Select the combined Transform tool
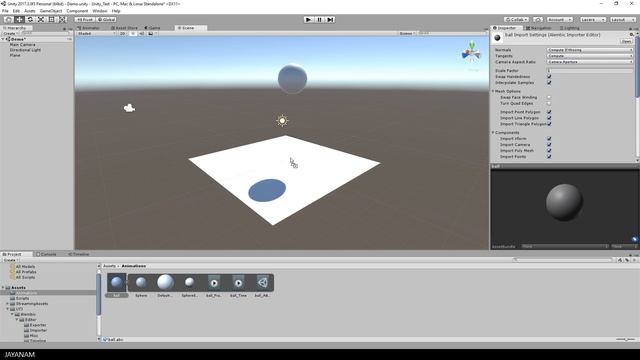The width and height of the screenshot is (640, 360). click(62, 20)
